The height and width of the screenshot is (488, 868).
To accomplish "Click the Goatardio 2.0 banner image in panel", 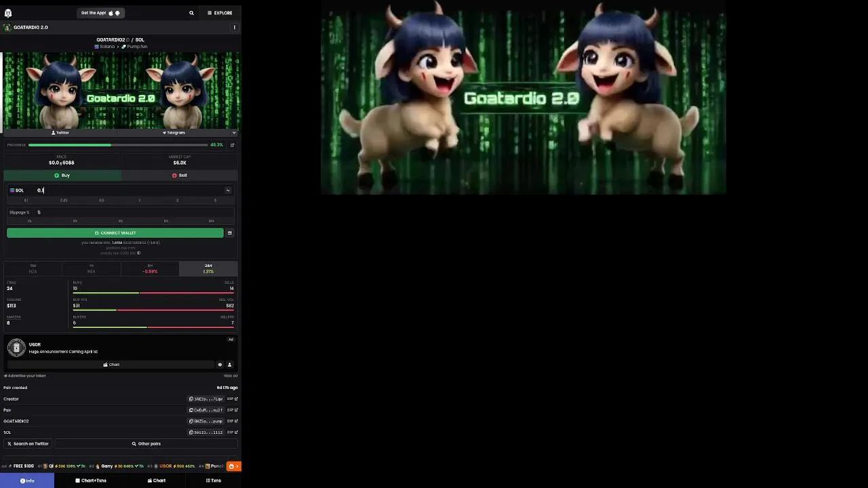I will coord(121,90).
